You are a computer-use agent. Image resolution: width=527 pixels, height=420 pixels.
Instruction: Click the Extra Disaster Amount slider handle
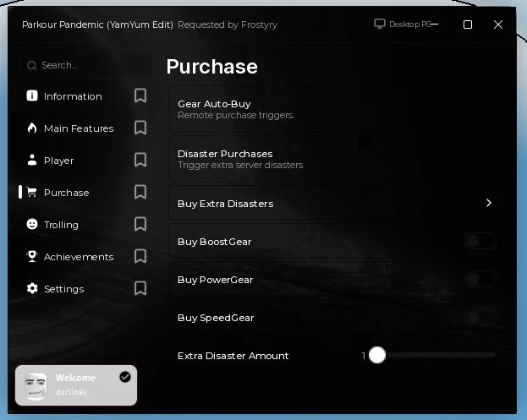377,355
